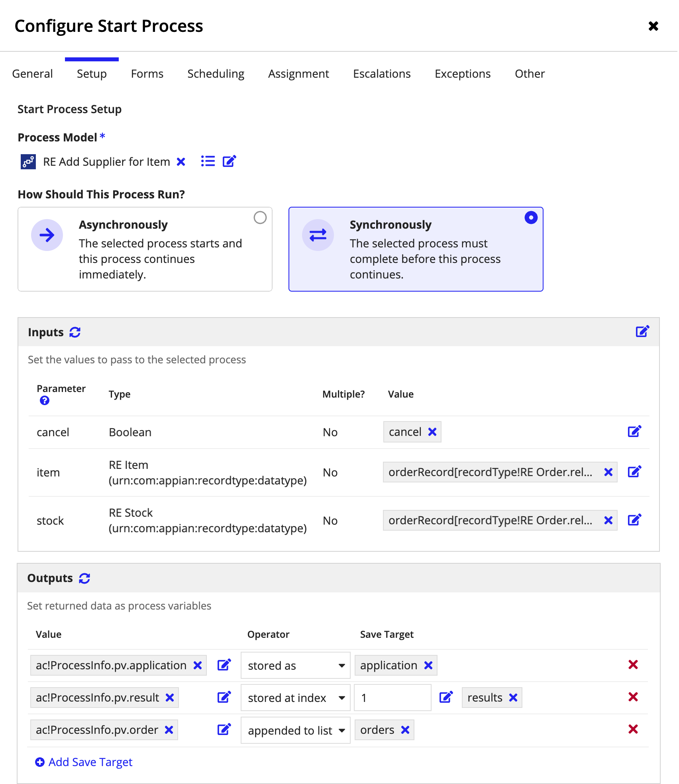Viewport: 679px width, 784px height.
Task: Switch to the Forms tab
Action: pyautogui.click(x=147, y=74)
